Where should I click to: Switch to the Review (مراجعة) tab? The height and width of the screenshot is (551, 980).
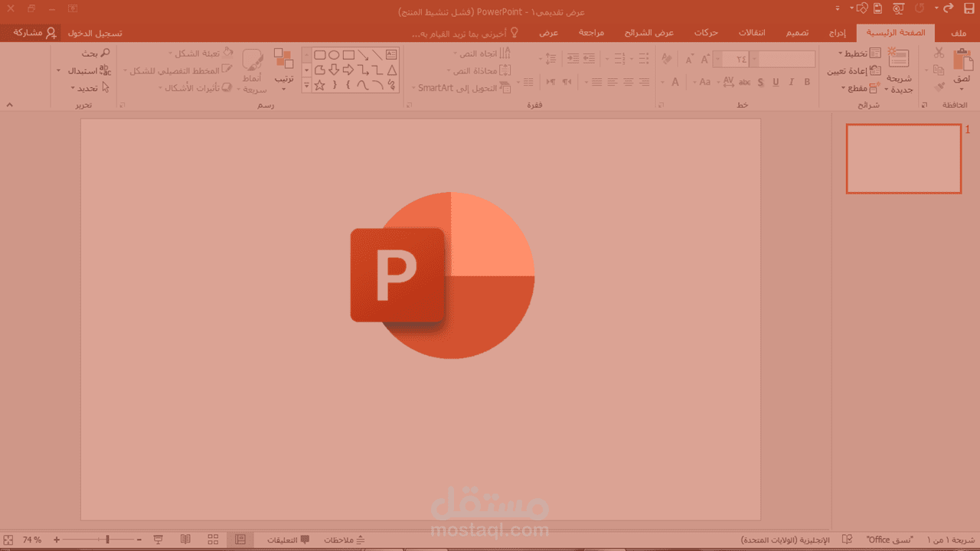click(x=590, y=34)
